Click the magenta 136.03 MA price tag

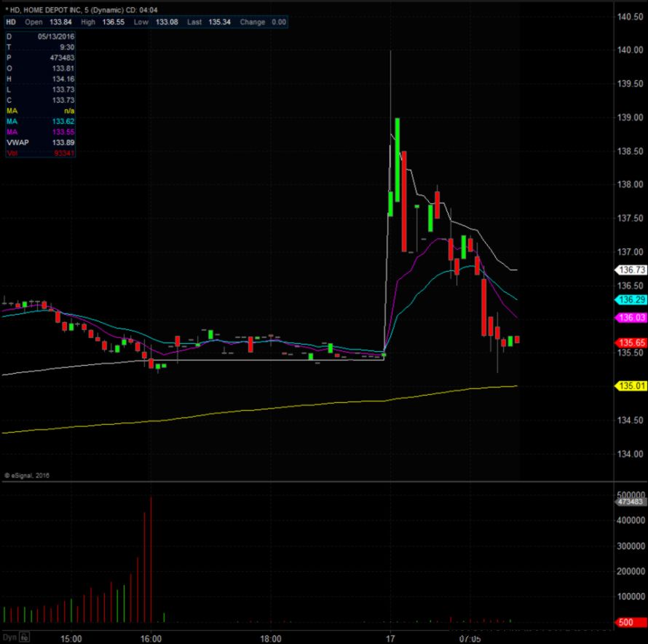(631, 317)
